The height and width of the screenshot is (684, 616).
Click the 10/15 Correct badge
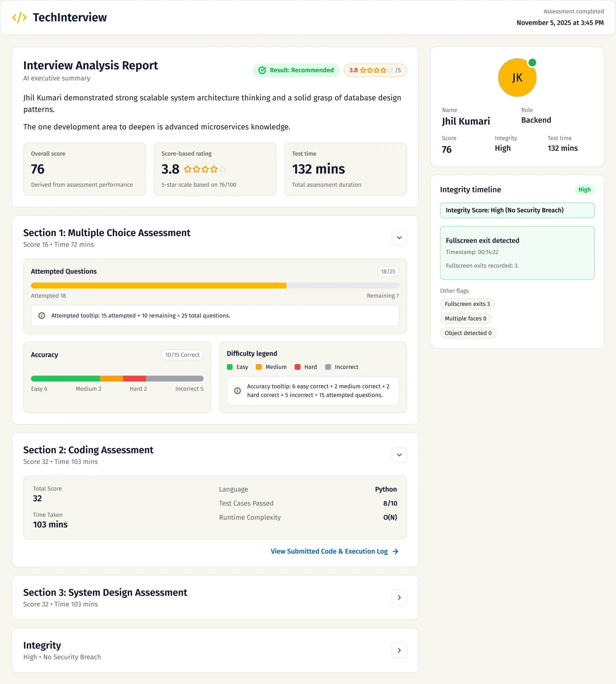182,355
